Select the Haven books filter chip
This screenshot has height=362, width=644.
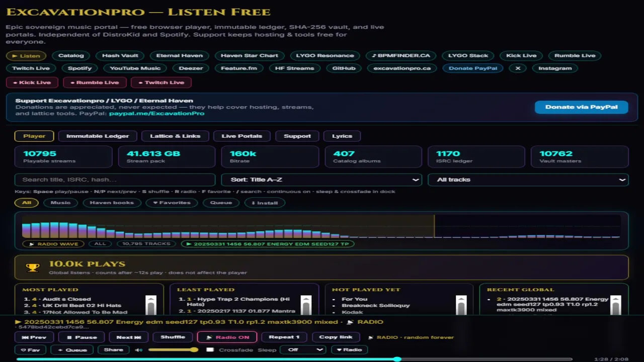click(x=112, y=203)
